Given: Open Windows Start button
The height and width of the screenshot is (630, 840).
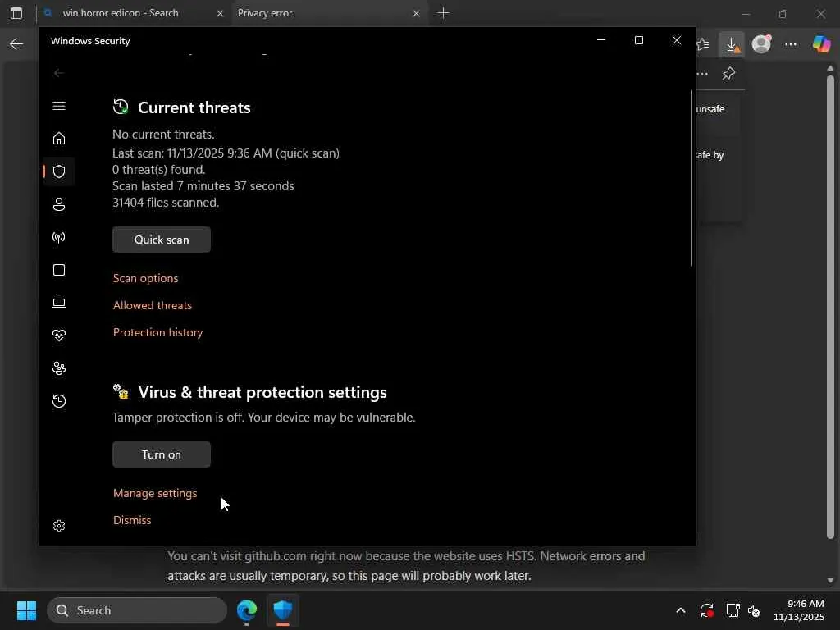Looking at the screenshot, I should pyautogui.click(x=26, y=610).
